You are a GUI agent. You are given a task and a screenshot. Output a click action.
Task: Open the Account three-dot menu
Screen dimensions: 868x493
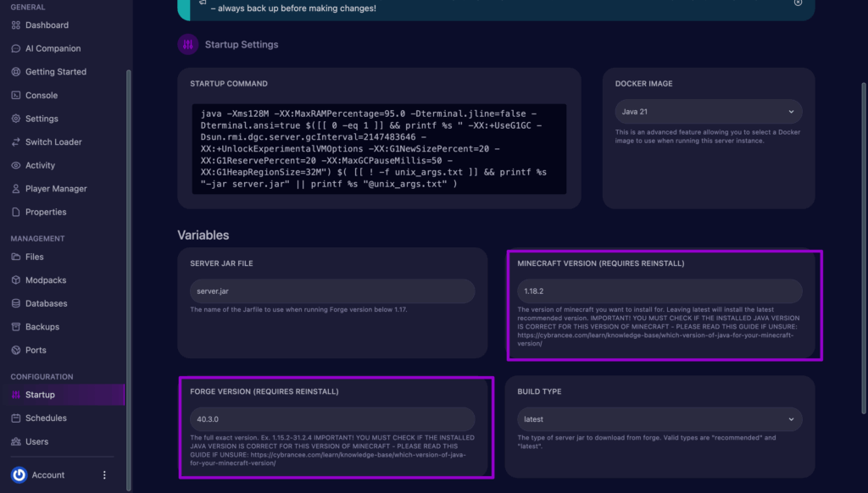[105, 475]
